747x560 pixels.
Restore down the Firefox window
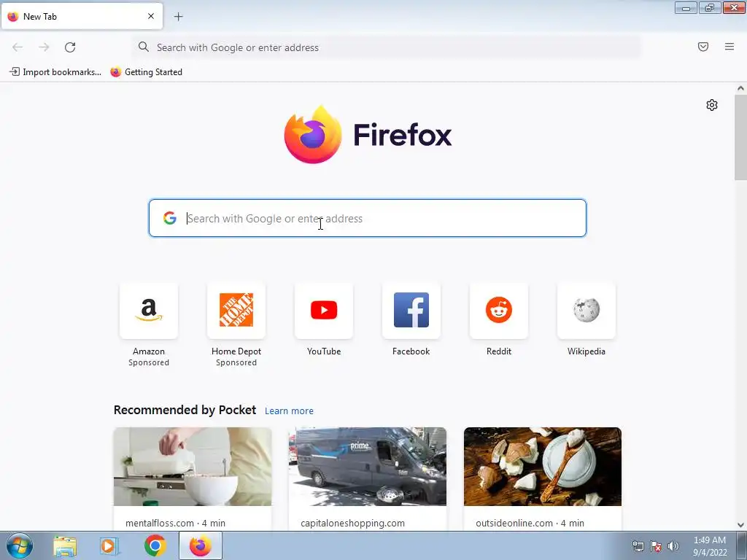pos(710,7)
